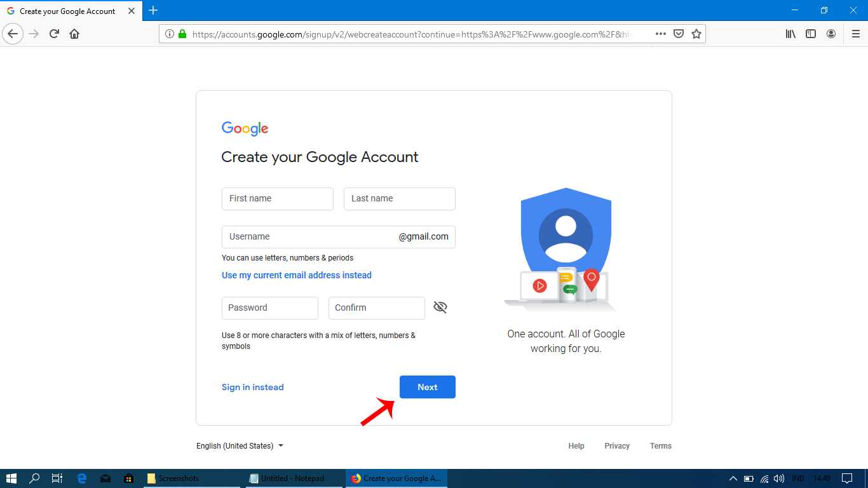Screen dimensions: 868x488
Task: Open the Firefox home page icon
Action: click(74, 34)
